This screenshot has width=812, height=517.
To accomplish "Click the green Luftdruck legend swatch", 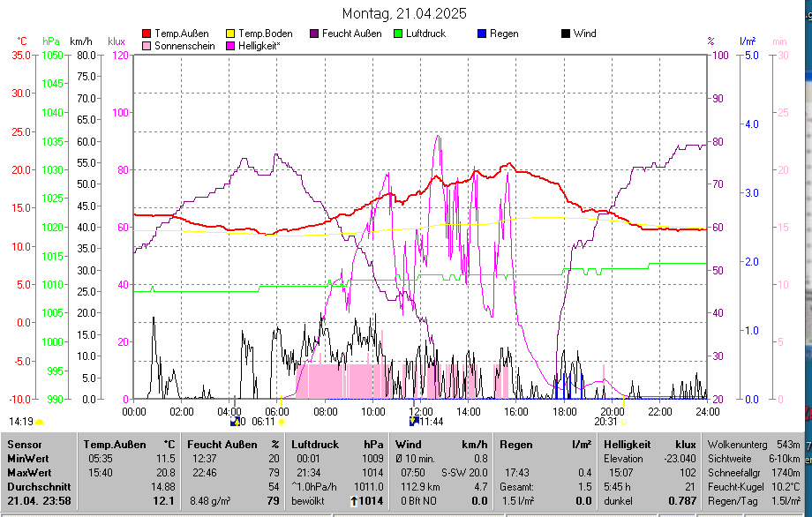I will tap(398, 34).
